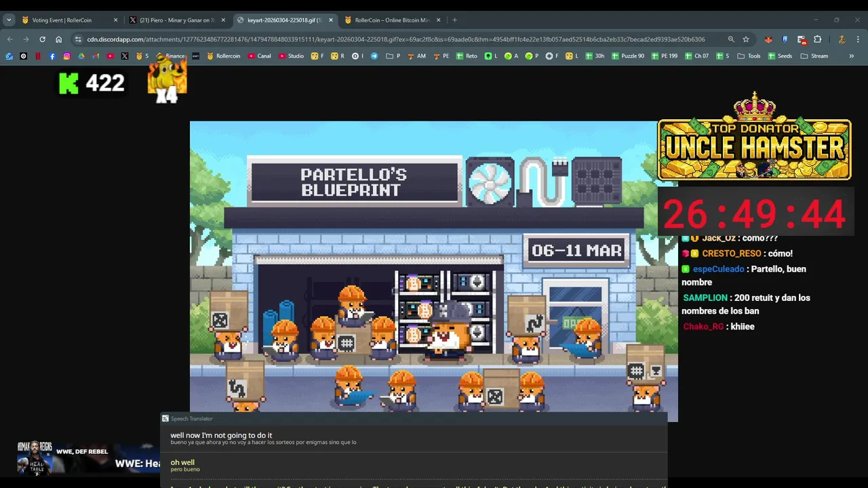Screen dimensions: 868x488
Task: Open the MetaMask fox extension
Action: point(768,39)
